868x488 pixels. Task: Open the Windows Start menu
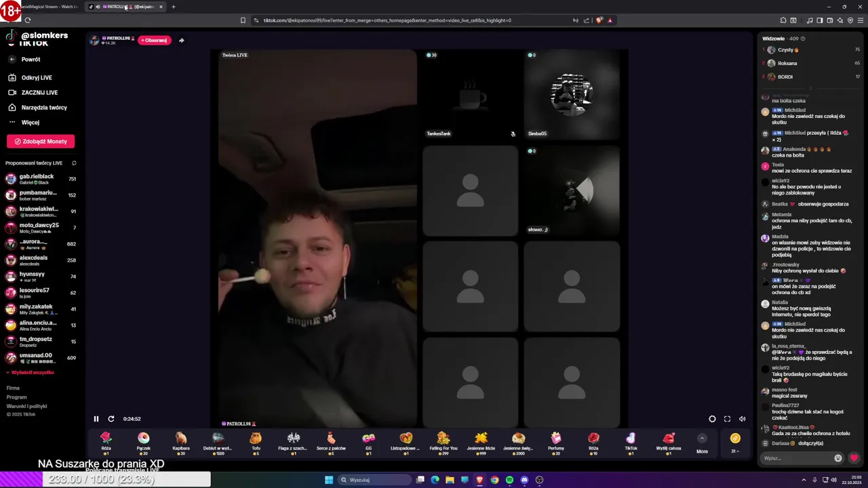[329, 480]
